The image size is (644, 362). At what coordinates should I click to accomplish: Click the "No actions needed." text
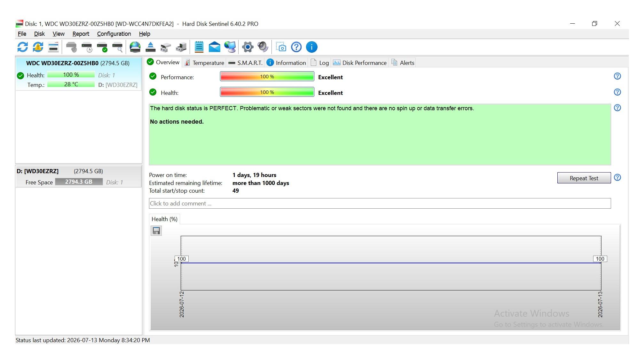[x=177, y=122]
